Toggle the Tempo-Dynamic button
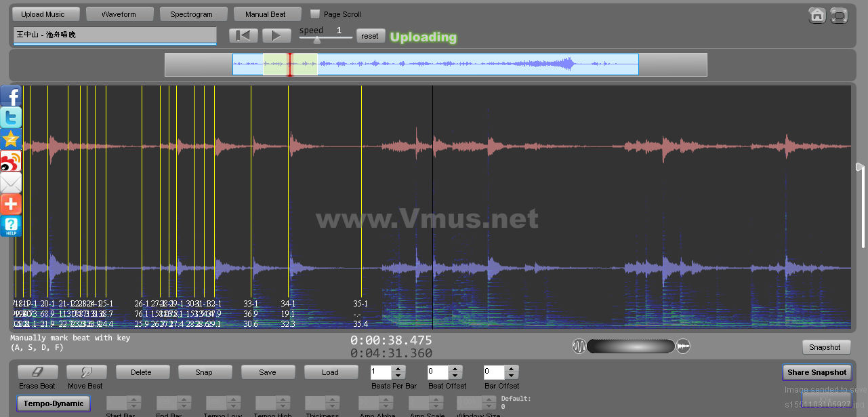 click(x=54, y=403)
